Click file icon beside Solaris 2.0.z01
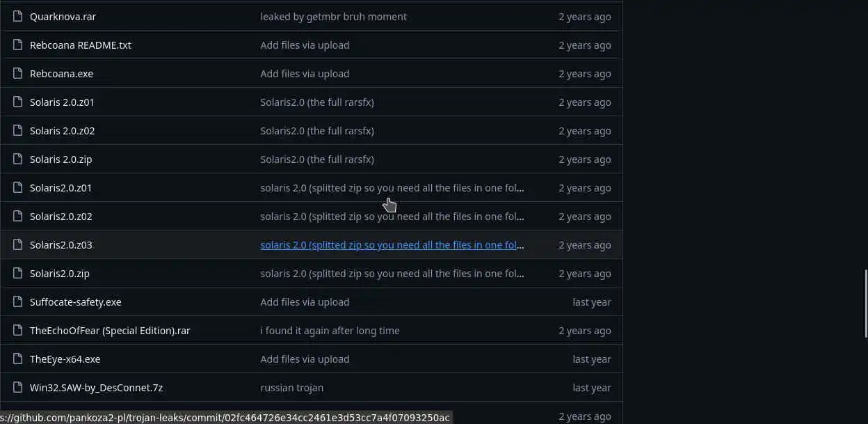868x424 pixels. (x=17, y=102)
